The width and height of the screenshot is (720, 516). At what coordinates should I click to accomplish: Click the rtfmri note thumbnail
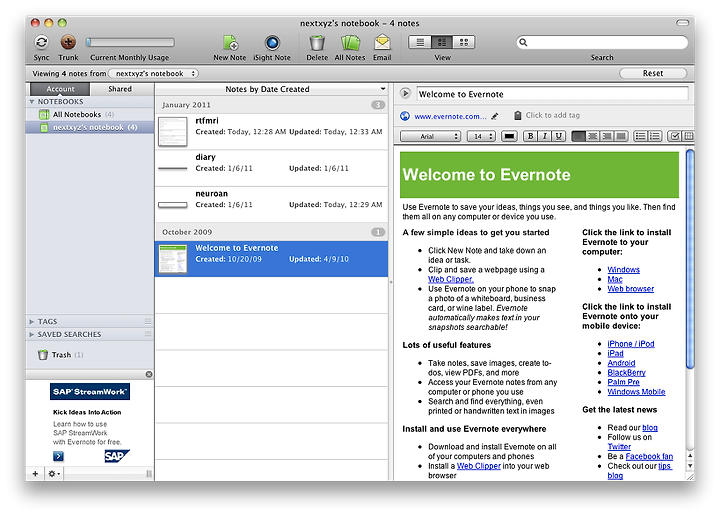click(173, 131)
